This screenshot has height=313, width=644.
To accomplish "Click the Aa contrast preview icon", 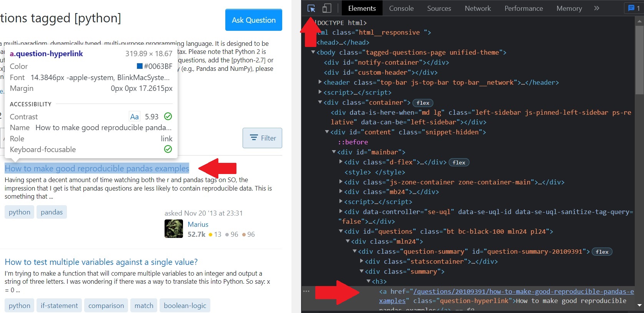I will pyautogui.click(x=134, y=116).
